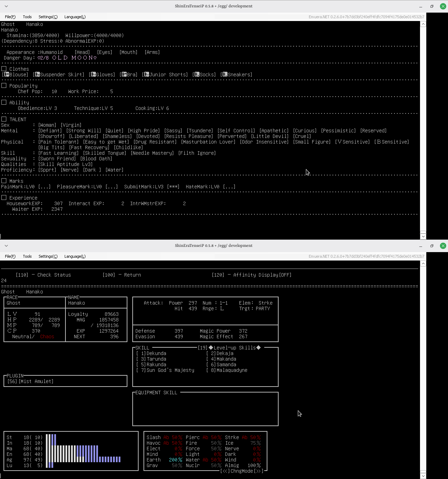Close the lower ShinEraTenseiP window
Viewport: 448px width, 479px height.
pos(443,246)
